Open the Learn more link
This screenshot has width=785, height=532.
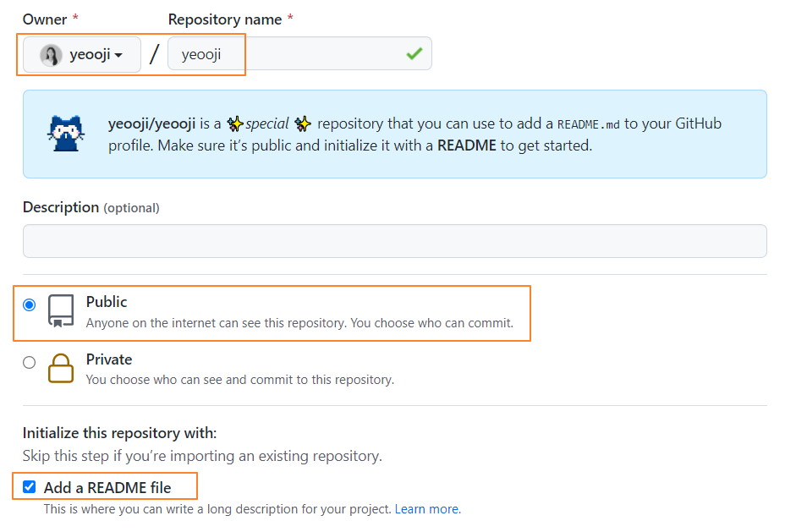pos(427,509)
